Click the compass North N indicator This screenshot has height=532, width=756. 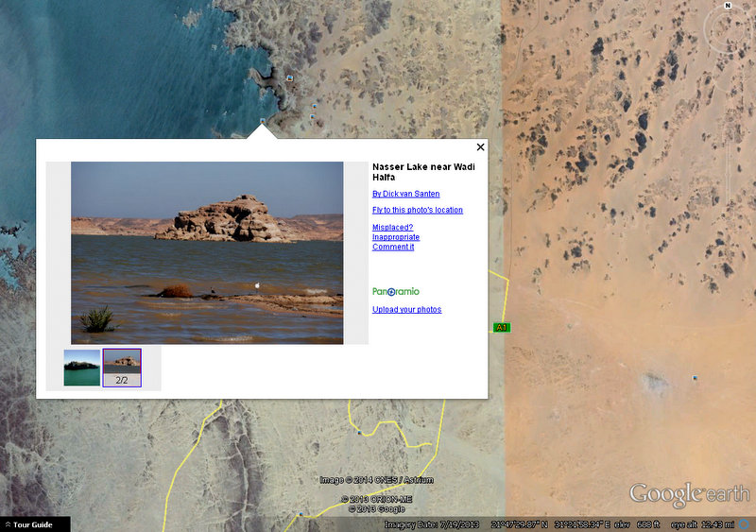point(728,6)
